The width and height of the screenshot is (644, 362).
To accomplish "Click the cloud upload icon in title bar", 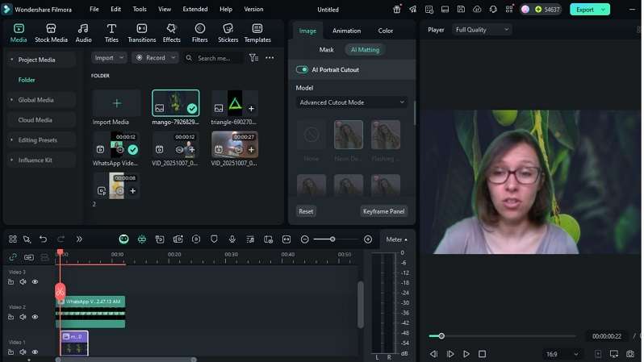I will (477, 9).
